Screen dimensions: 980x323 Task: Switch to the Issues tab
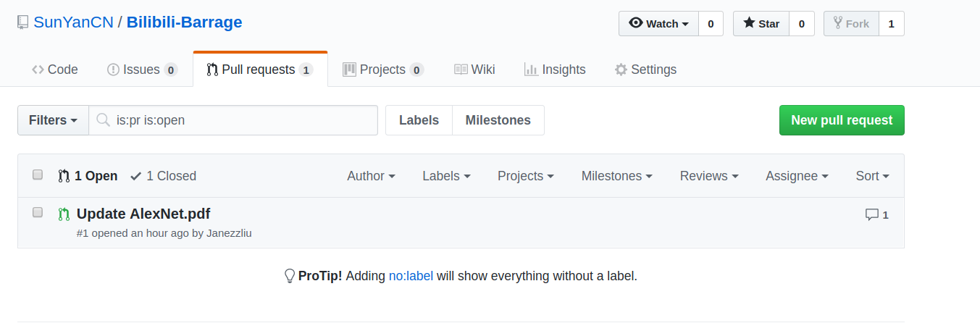pos(142,70)
